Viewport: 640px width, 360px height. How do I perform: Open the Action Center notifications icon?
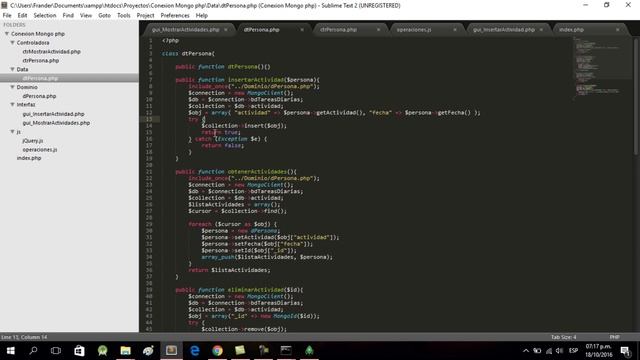click(x=625, y=351)
